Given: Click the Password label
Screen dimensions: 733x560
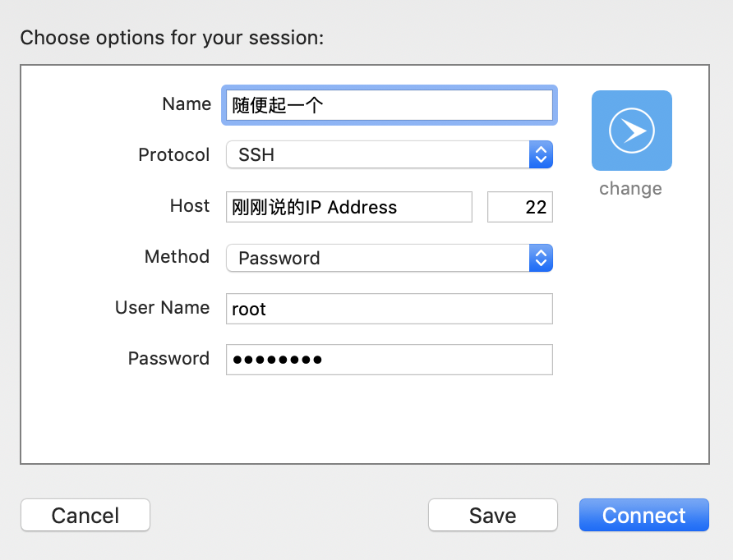Looking at the screenshot, I should tap(168, 359).
